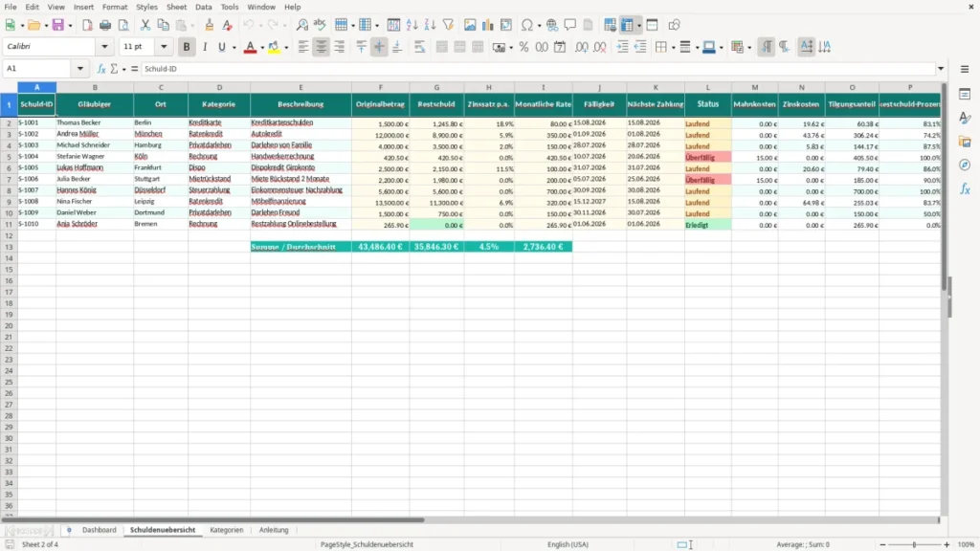The height and width of the screenshot is (551, 980).
Task: Align text right
Action: tap(340, 47)
